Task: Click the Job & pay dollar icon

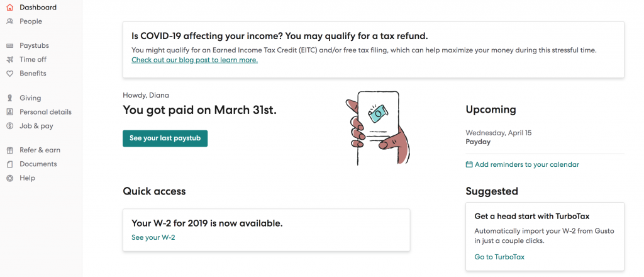Action: tap(10, 126)
